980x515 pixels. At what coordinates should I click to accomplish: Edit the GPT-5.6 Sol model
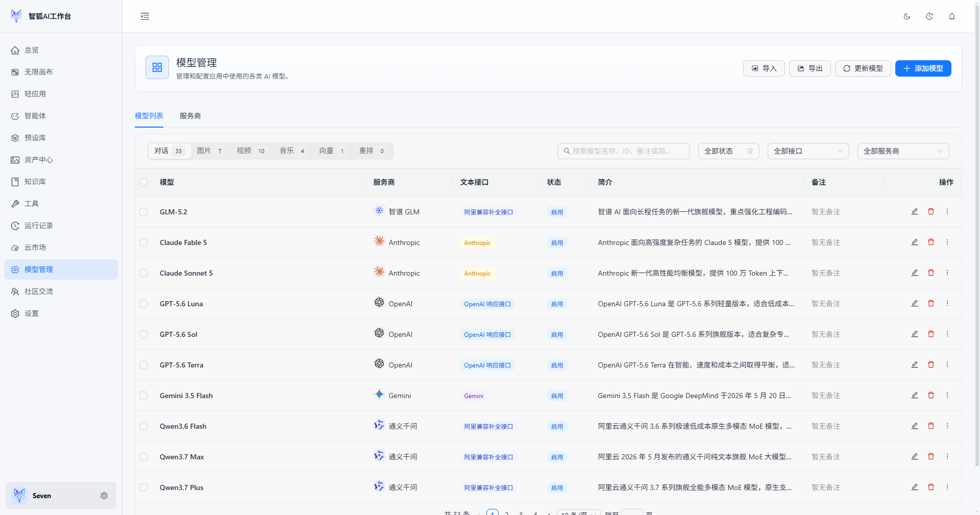coord(915,334)
